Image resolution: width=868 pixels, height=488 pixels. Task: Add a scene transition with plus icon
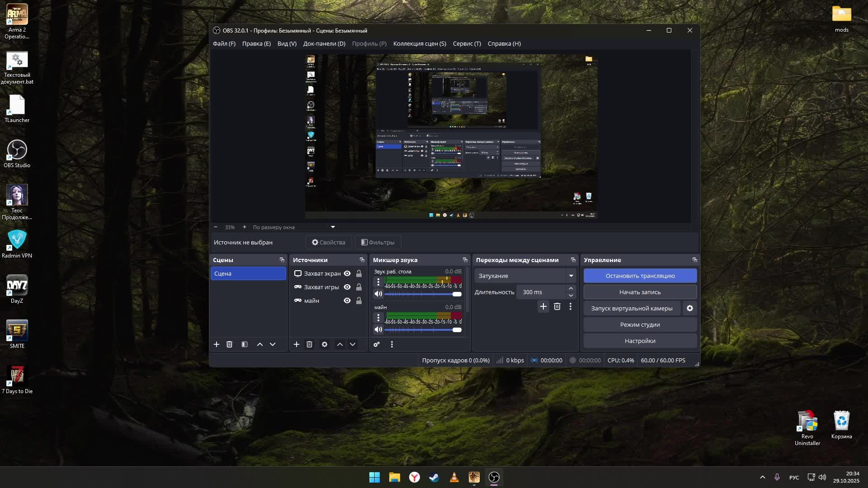543,306
